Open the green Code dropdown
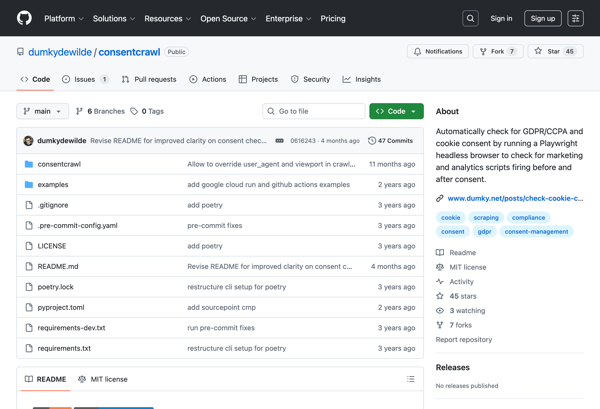This screenshot has width=600, height=409. [396, 111]
